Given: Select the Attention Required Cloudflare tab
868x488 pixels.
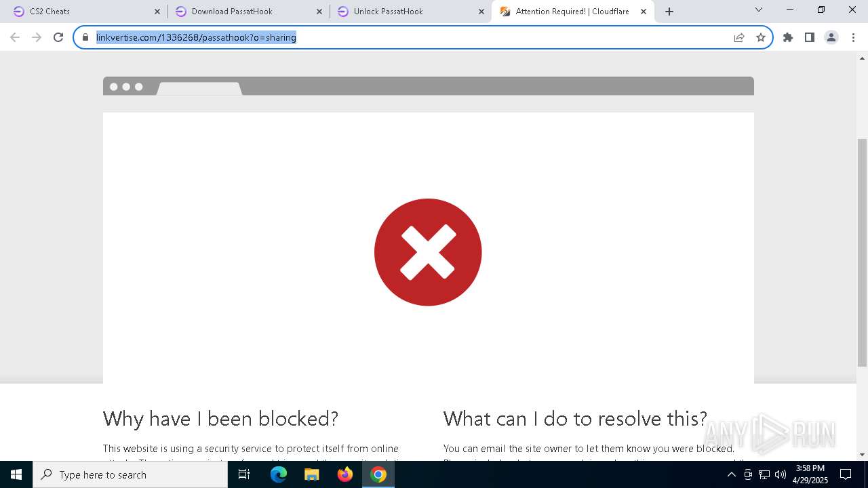Looking at the screenshot, I should [x=572, y=12].
